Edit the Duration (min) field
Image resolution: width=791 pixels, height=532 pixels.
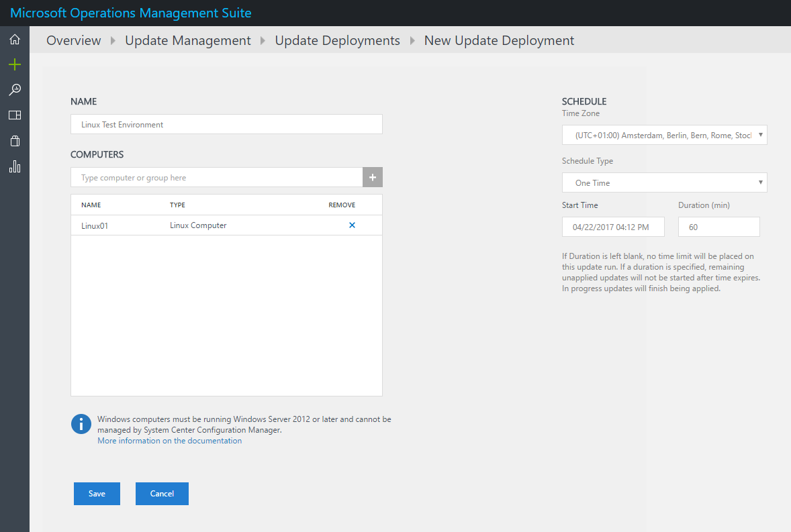tap(719, 227)
